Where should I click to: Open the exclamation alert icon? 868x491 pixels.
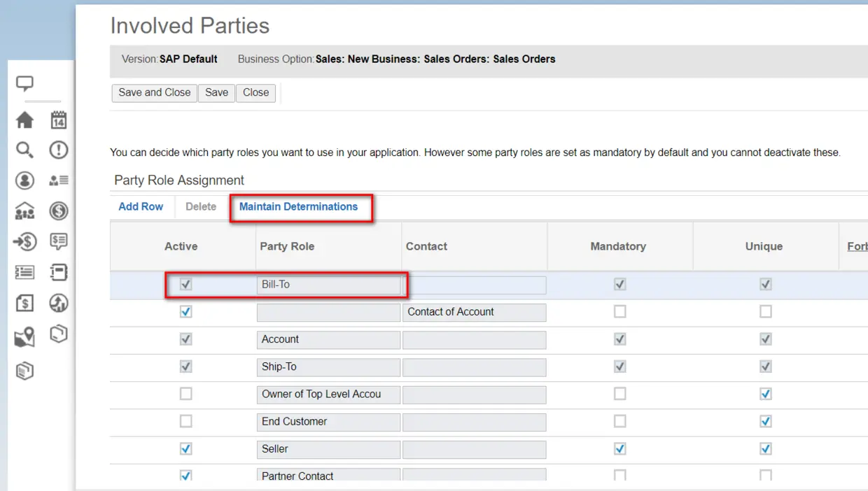pos(59,150)
